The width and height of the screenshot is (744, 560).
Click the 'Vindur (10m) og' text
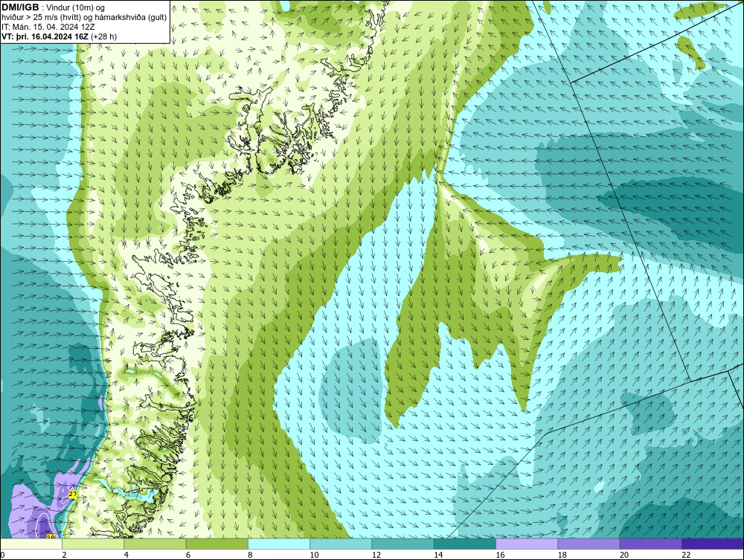(77, 7)
